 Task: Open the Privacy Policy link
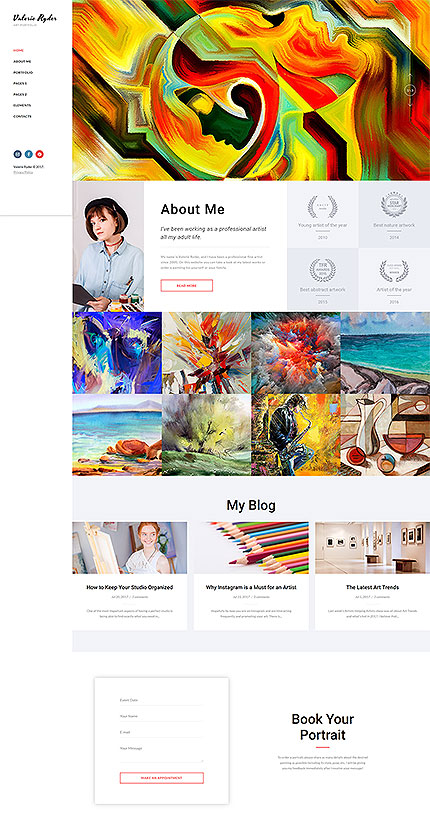click(x=23, y=172)
